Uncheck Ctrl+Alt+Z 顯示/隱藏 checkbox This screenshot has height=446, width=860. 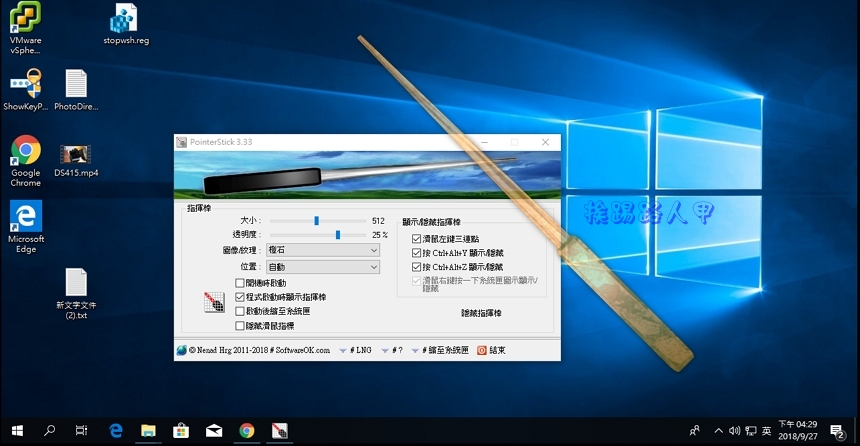pyautogui.click(x=416, y=267)
